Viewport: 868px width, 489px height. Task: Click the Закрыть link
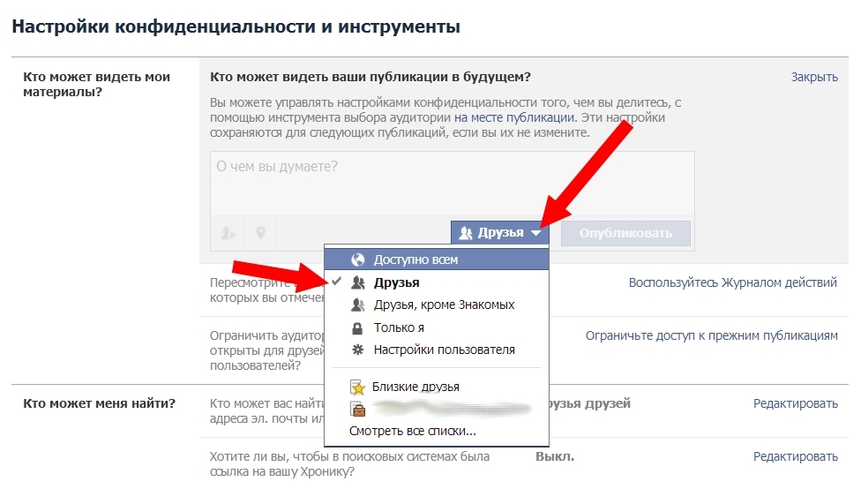813,77
